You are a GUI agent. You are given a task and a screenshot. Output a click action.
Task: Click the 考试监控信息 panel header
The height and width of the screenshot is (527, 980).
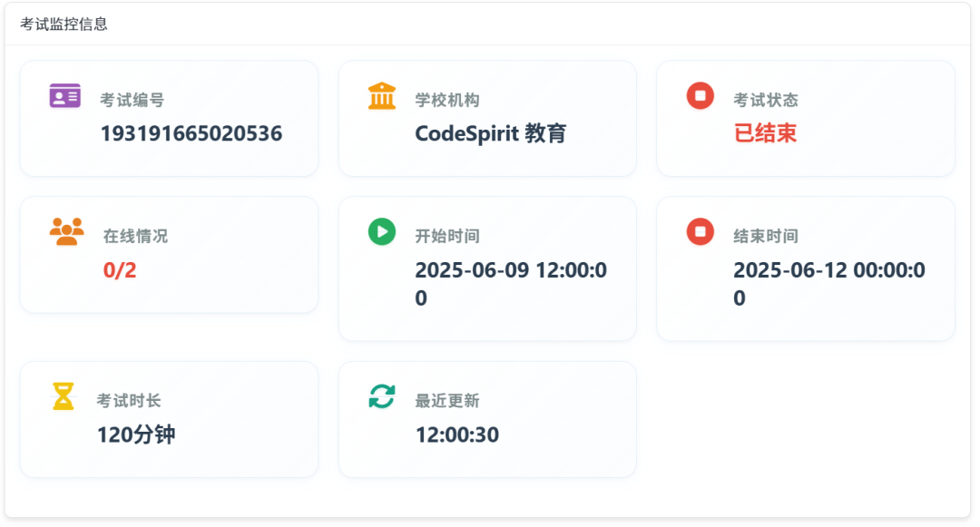pyautogui.click(x=64, y=24)
